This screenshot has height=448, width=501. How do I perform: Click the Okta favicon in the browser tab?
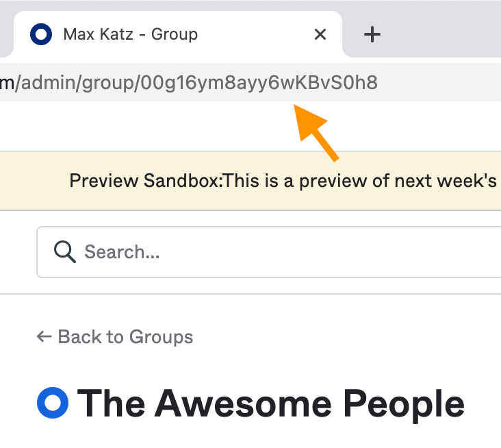[x=42, y=34]
